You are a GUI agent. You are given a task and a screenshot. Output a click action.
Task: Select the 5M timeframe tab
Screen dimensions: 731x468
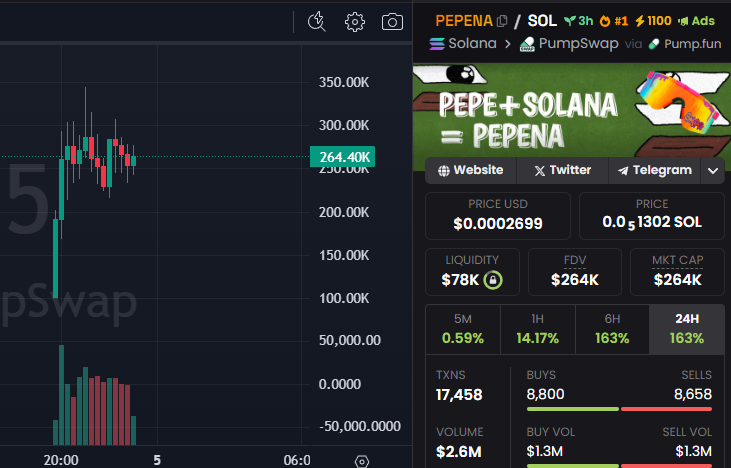point(463,329)
